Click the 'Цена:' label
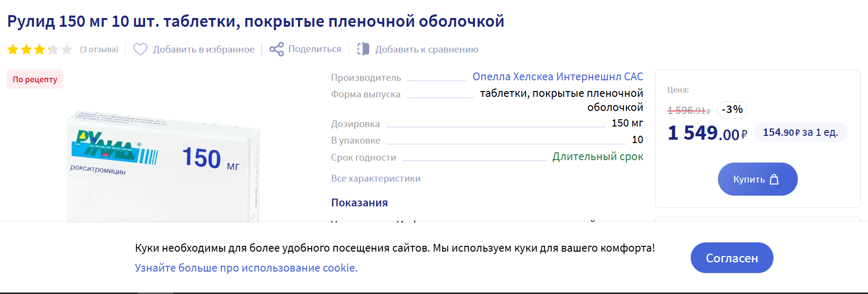868x294 pixels. click(678, 90)
